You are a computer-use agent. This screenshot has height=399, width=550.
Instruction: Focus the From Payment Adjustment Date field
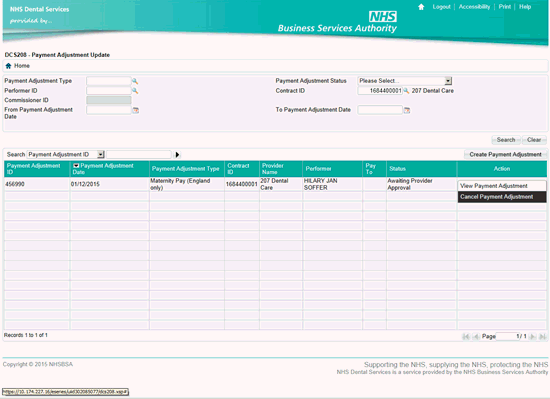click(x=109, y=110)
